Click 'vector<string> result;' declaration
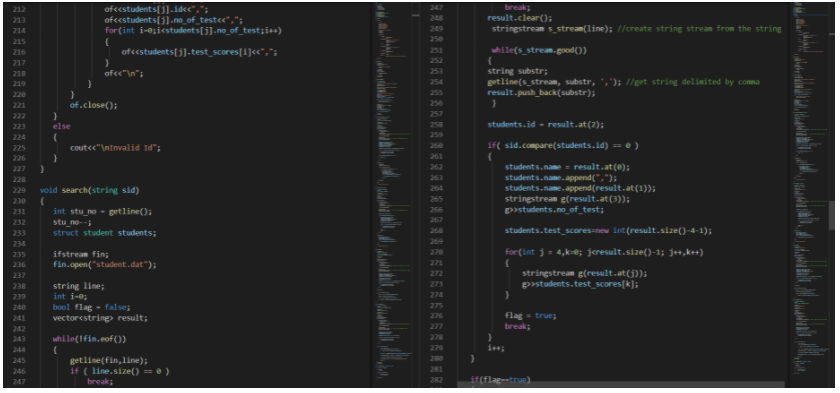This screenshot has height=393, width=840. coord(100,318)
